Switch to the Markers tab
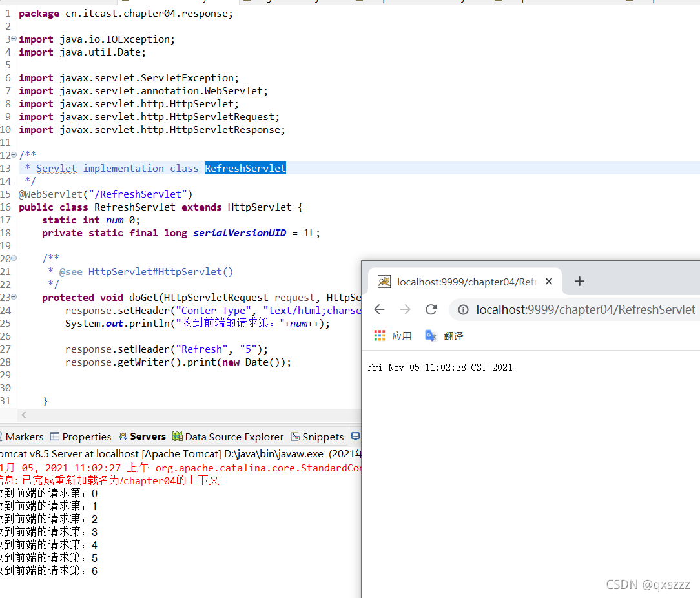This screenshot has height=598, width=700. [21, 437]
